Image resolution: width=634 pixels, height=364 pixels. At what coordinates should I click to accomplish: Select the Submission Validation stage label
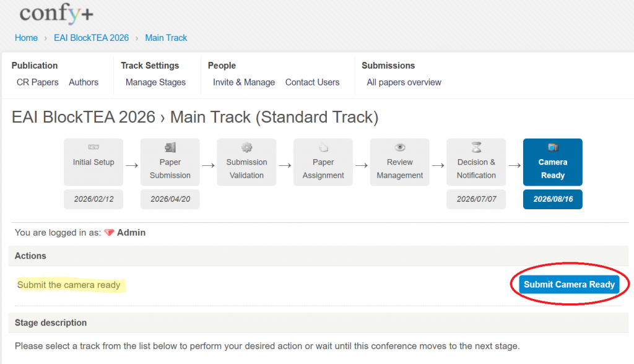click(246, 168)
